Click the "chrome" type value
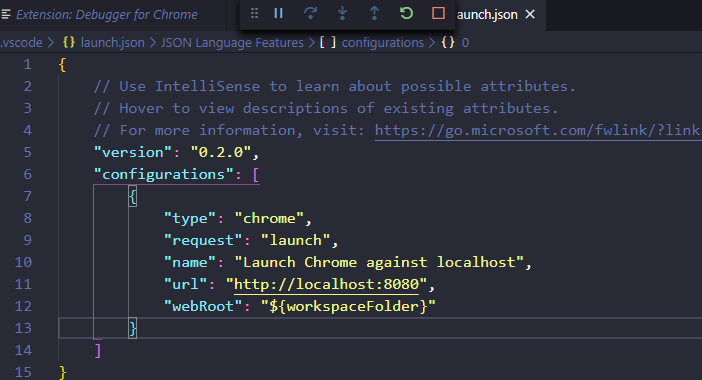Screen dimensions: 702x380 (269, 218)
